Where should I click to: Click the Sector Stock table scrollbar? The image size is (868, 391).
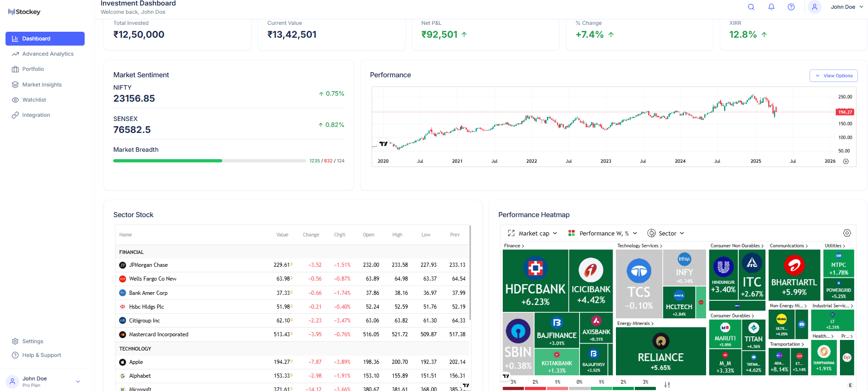pyautogui.click(x=470, y=272)
